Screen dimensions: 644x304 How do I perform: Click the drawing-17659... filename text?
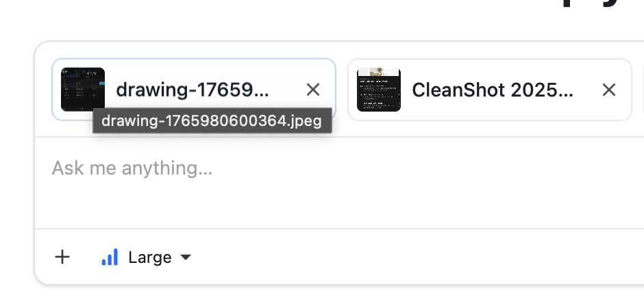pos(193,90)
